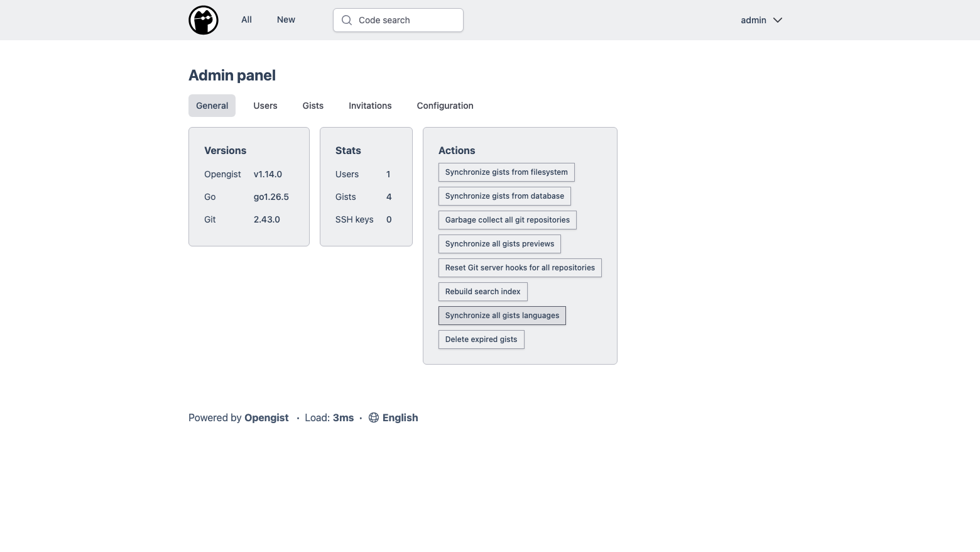Image resolution: width=980 pixels, height=552 pixels.
Task: Click the Actions card heading
Action: [x=457, y=150]
